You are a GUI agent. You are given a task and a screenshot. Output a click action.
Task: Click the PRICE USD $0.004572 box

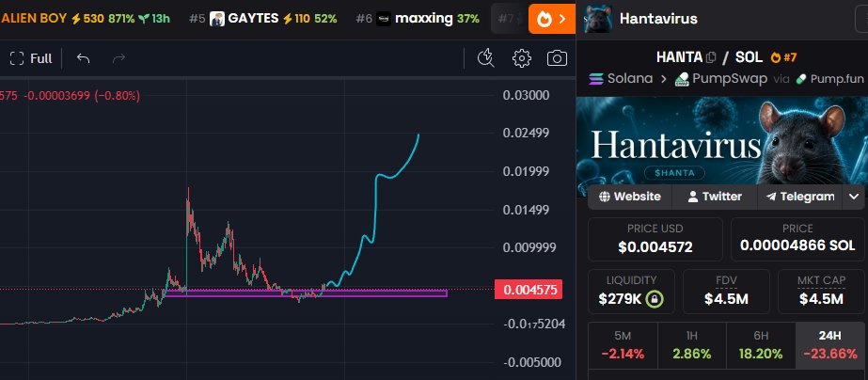pos(655,239)
